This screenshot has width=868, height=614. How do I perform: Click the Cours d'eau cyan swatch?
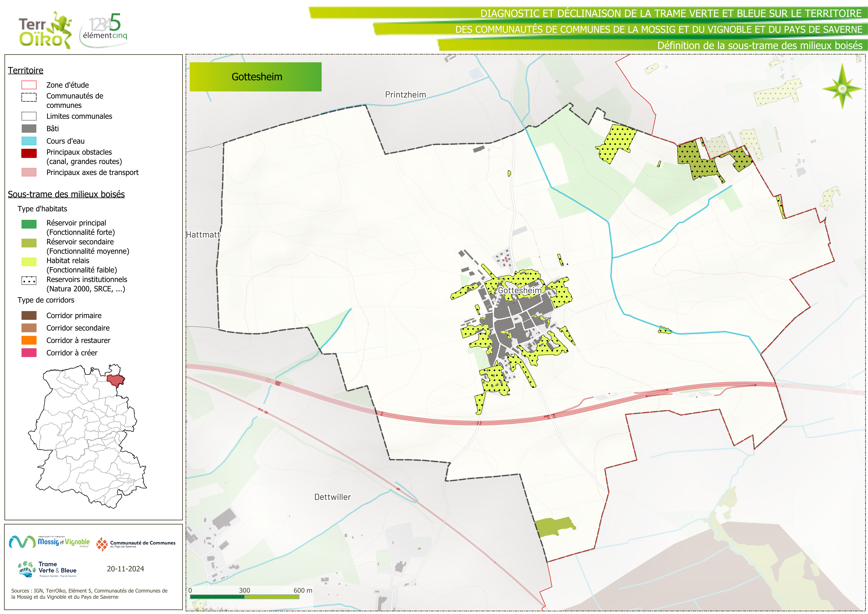coord(29,141)
